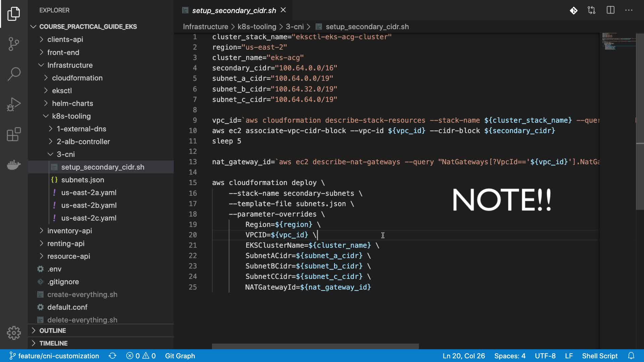Screen dimensions: 644x362
Task: Expand the OUTLINE section
Action: 53,330
